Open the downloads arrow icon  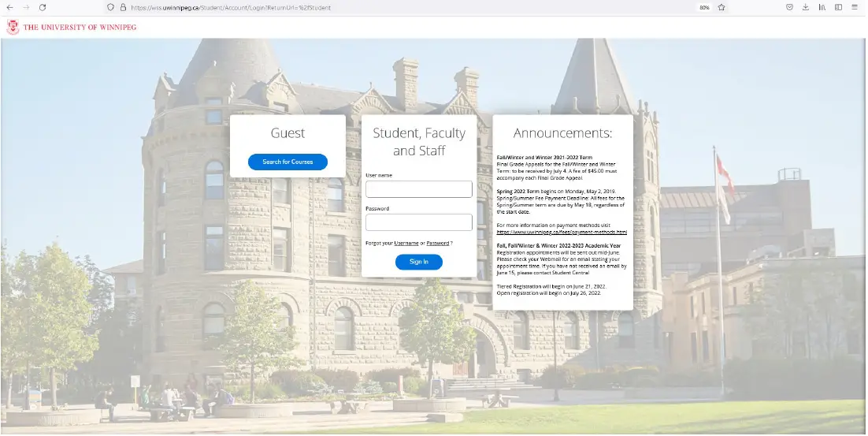[x=806, y=7]
